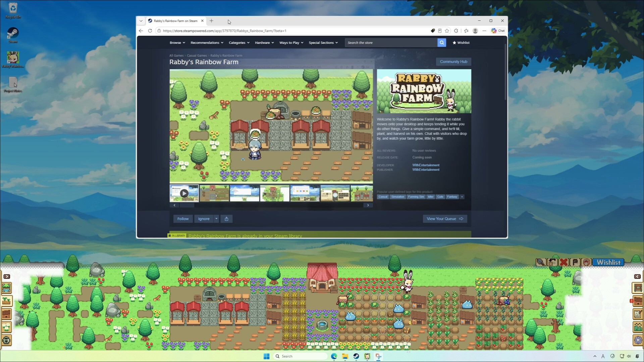
Task: Click the thumbnail strip right arrow
Action: click(x=368, y=205)
